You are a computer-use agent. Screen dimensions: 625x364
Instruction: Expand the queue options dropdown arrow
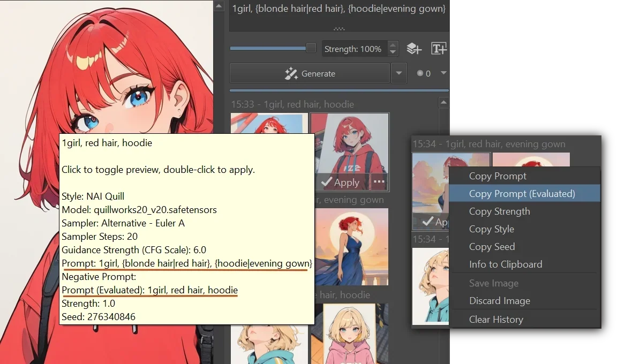443,73
